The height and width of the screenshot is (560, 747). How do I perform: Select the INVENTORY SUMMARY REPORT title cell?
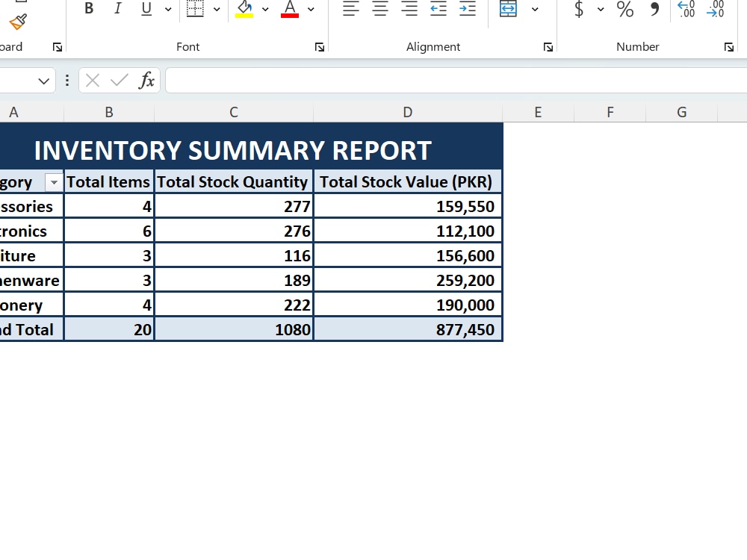251,146
